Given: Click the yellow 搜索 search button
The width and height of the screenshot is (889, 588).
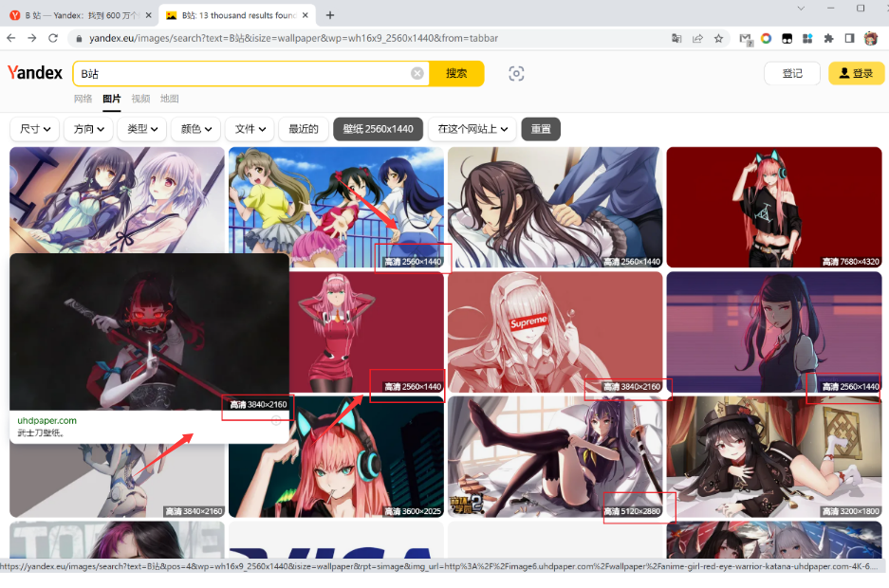Looking at the screenshot, I should coord(456,74).
